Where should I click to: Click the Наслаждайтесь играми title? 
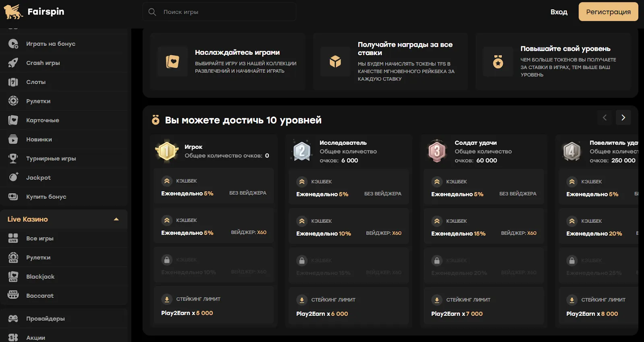coord(237,52)
